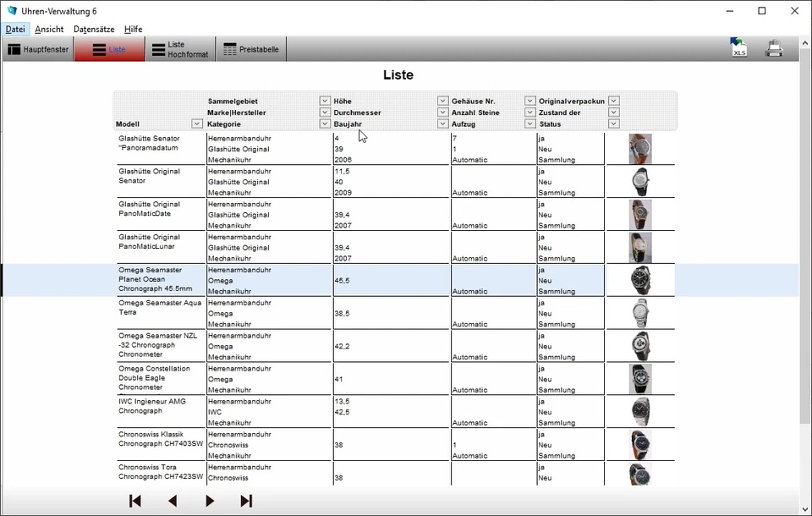Open the Modell filter dropdown
The image size is (812, 516).
(x=195, y=124)
